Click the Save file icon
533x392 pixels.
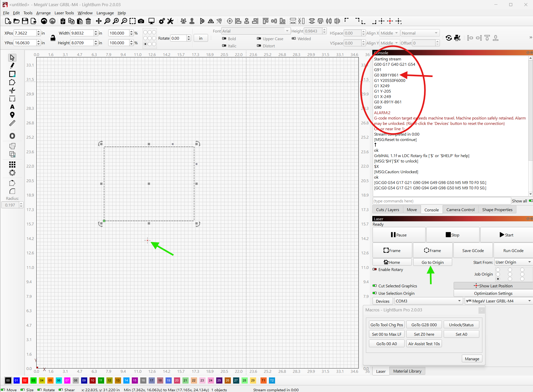[x=25, y=21]
